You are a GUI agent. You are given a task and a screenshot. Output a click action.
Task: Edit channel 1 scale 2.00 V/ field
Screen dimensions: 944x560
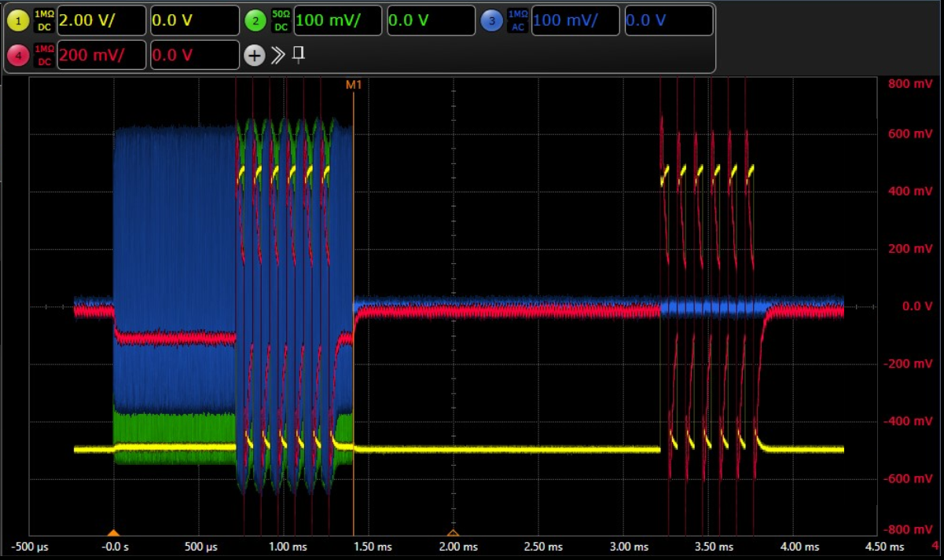pyautogui.click(x=101, y=20)
